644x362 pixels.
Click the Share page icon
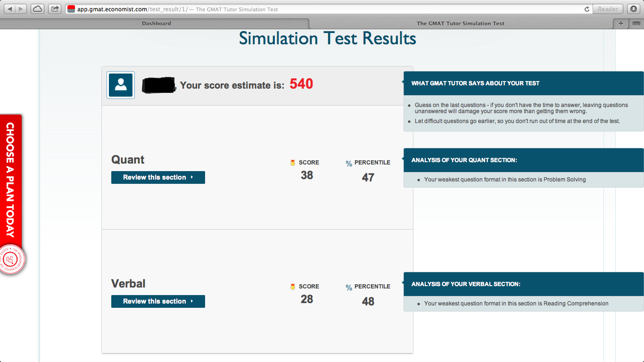tap(55, 9)
